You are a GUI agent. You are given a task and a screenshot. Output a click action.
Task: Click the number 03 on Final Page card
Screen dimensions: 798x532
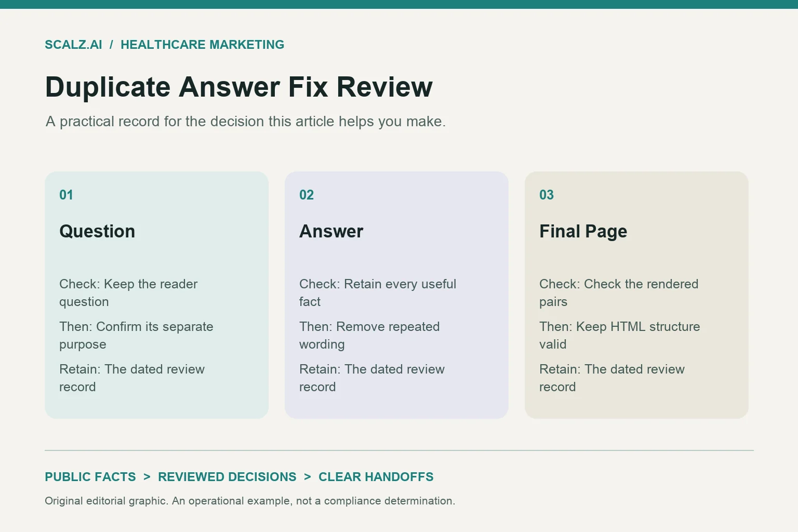point(547,195)
